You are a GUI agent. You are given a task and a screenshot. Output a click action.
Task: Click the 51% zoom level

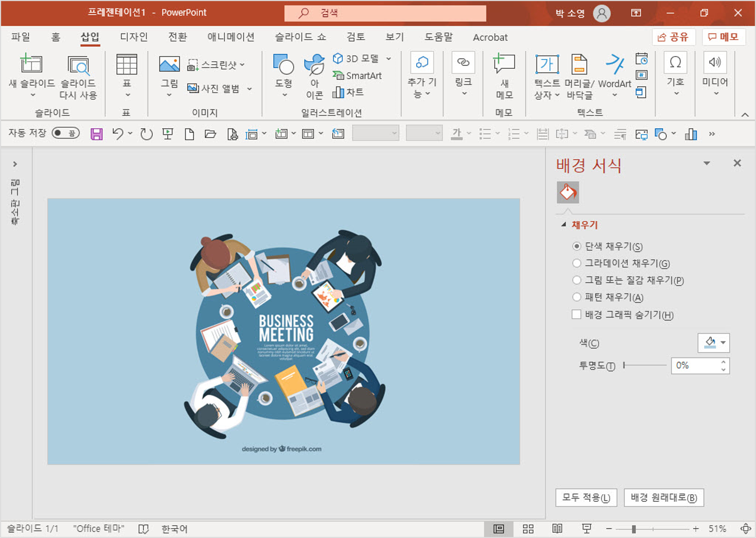717,529
